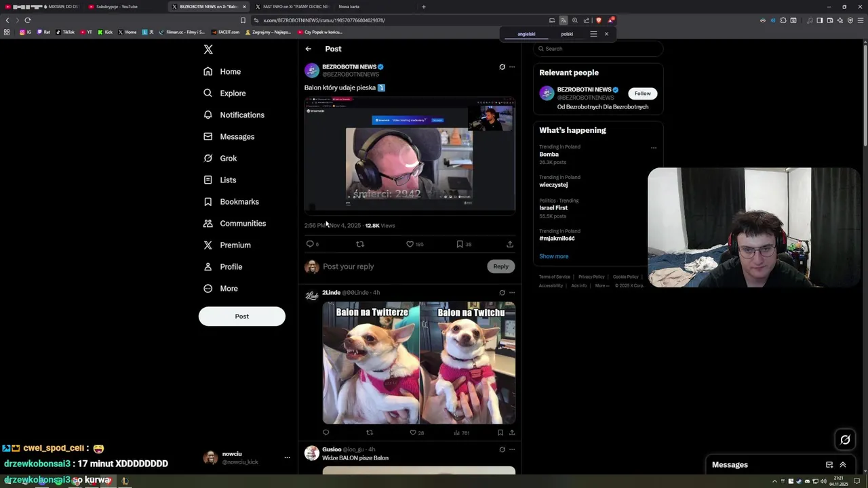Click the Brave Shields icon
This screenshot has height=488, width=868.
coord(598,20)
